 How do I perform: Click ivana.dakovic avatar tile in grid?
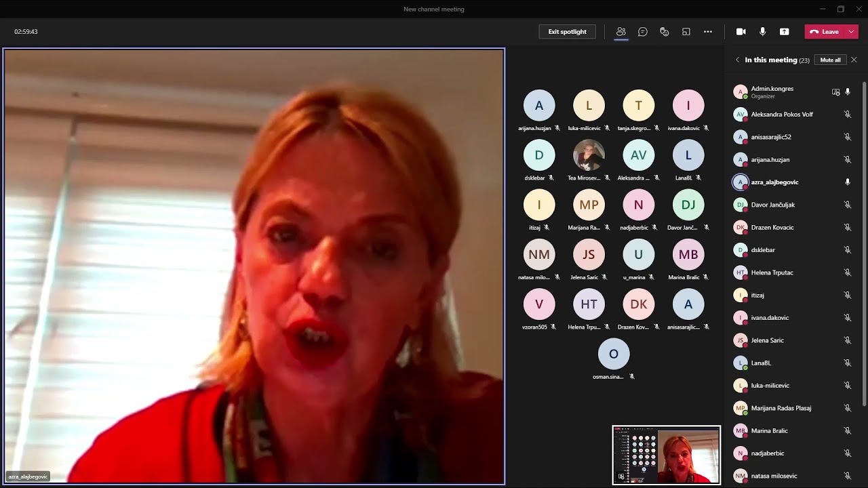(688, 106)
